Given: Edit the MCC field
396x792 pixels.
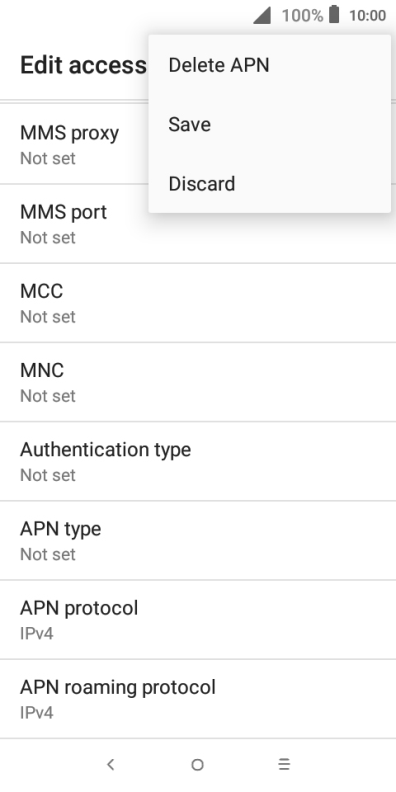Looking at the screenshot, I should [198, 303].
